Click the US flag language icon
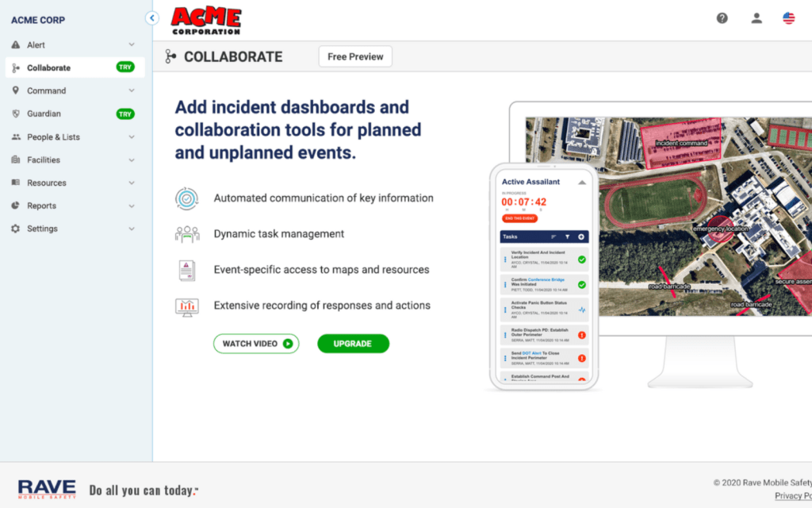The width and height of the screenshot is (812, 508). [x=788, y=18]
